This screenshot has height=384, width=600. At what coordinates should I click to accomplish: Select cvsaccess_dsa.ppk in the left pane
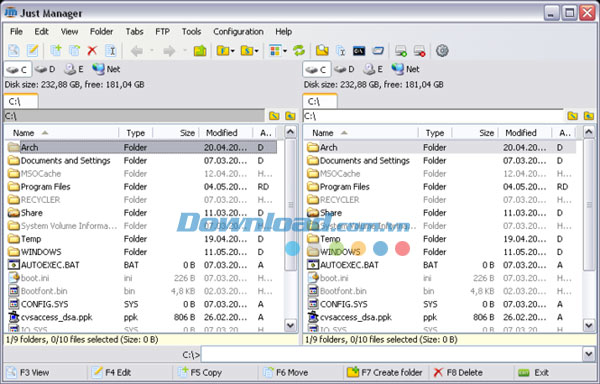(x=142, y=317)
